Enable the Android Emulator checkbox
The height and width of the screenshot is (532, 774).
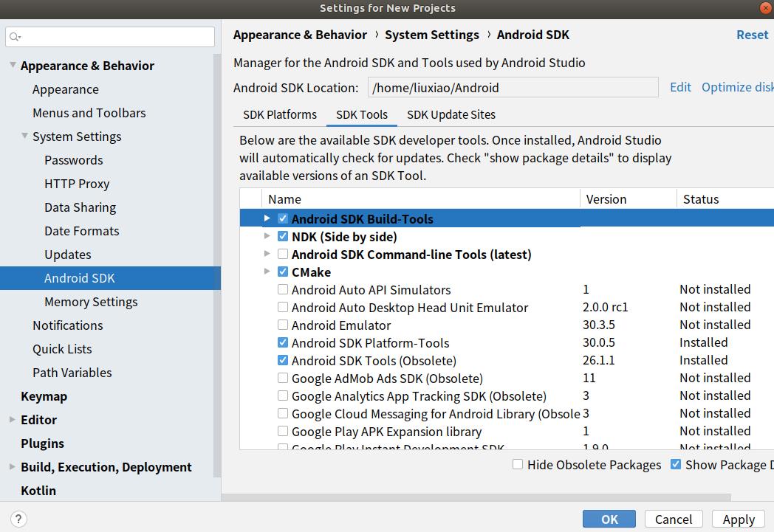[283, 325]
